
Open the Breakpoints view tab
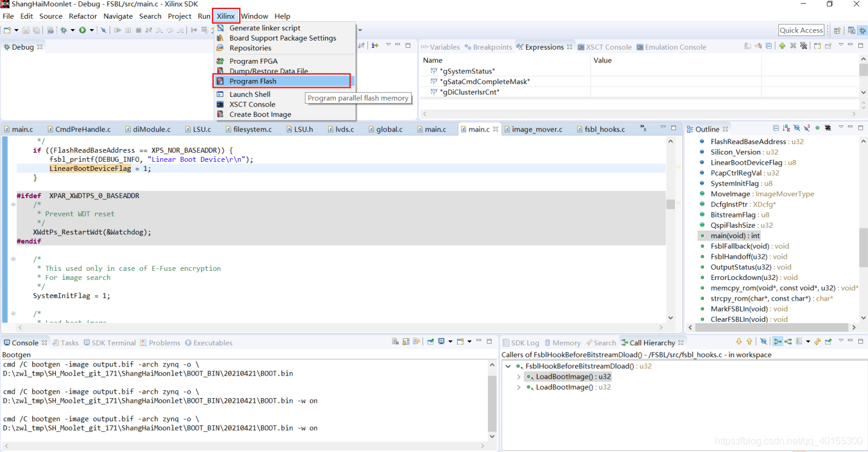pyautogui.click(x=487, y=47)
